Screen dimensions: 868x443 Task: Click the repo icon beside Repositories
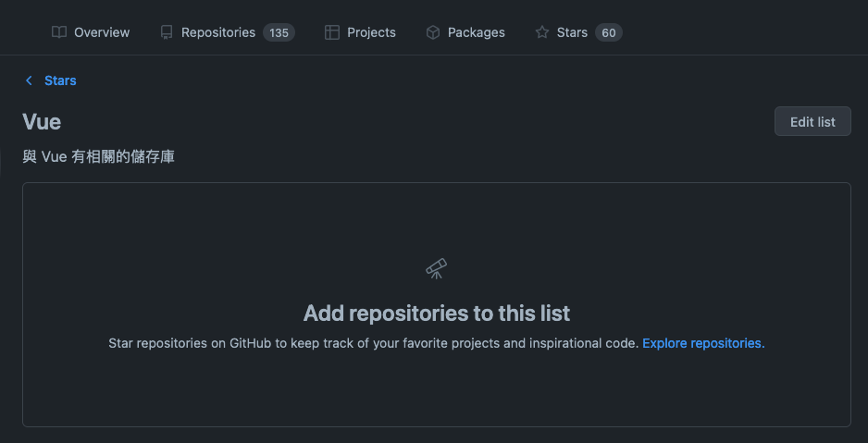(167, 32)
